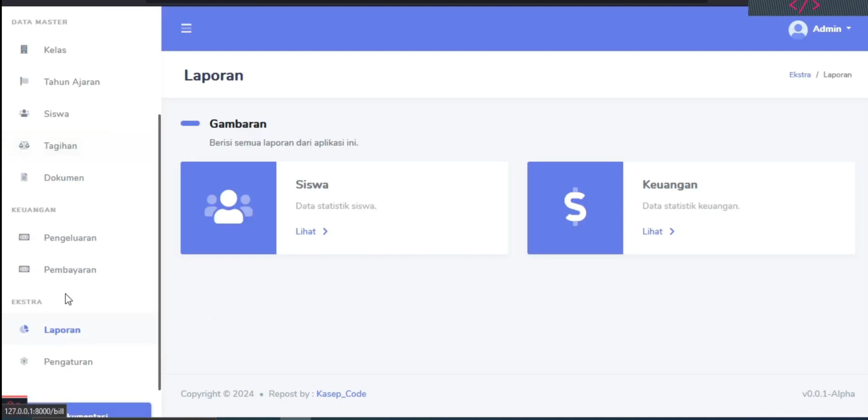The height and width of the screenshot is (420, 868).
Task: Open the Pembayaran menu item
Action: click(80, 270)
